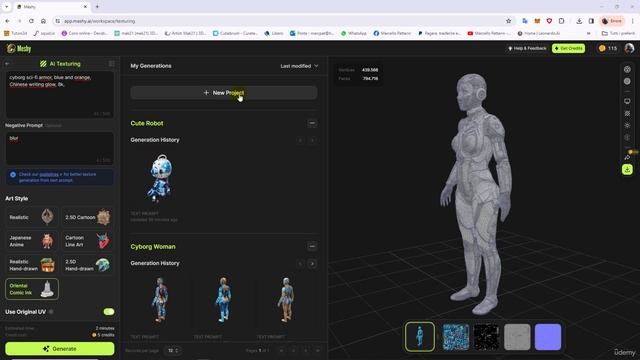Go to the browser home page
Screen dimensions: 640x360
click(x=43, y=21)
